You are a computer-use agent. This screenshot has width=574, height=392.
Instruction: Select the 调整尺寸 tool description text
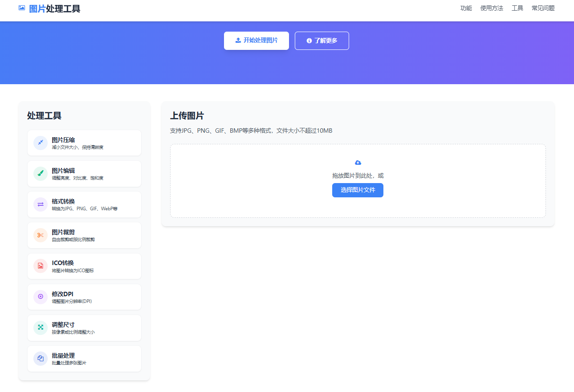click(73, 332)
